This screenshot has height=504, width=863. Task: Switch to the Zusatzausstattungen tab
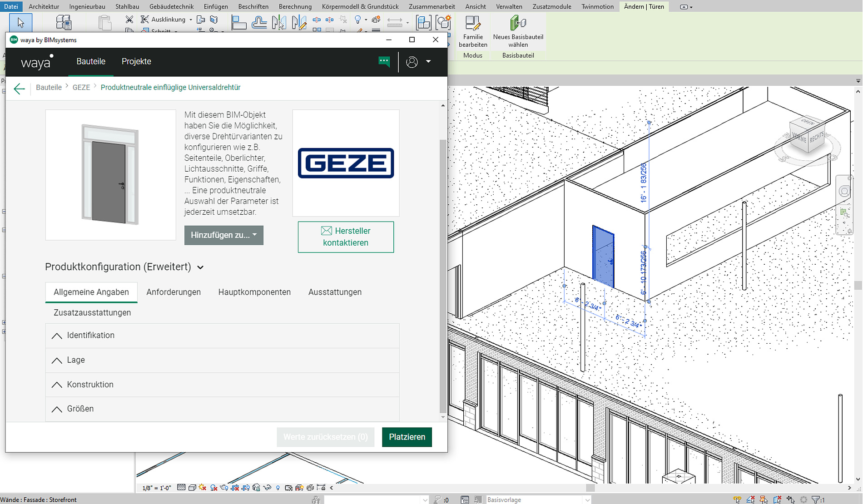92,312
